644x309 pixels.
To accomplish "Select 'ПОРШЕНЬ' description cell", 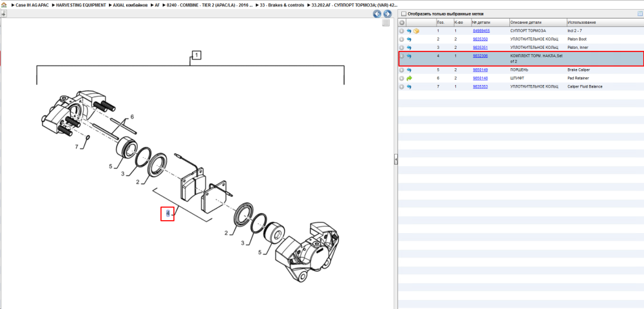I will [519, 70].
